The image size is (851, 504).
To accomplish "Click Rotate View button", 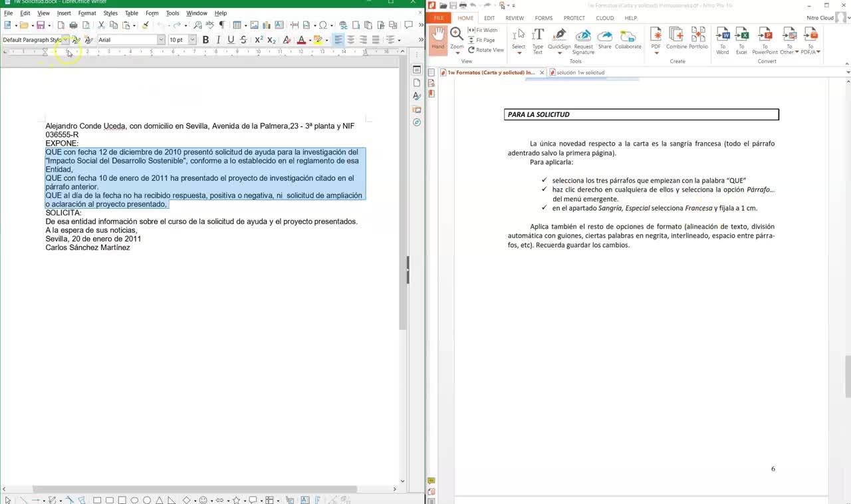I will coord(485,50).
